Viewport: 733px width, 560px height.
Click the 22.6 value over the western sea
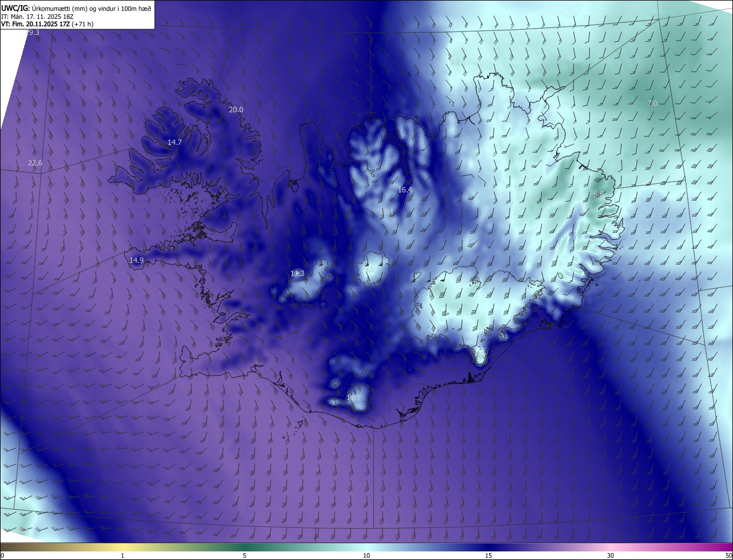coord(35,163)
